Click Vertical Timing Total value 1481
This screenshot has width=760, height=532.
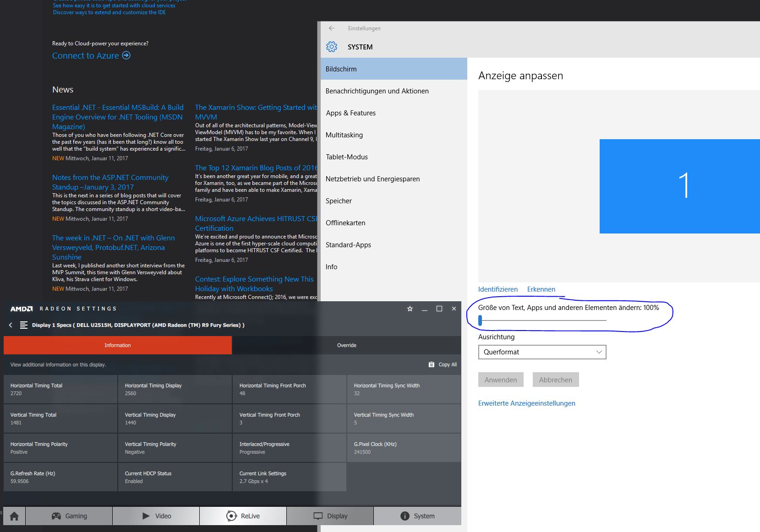point(16,423)
